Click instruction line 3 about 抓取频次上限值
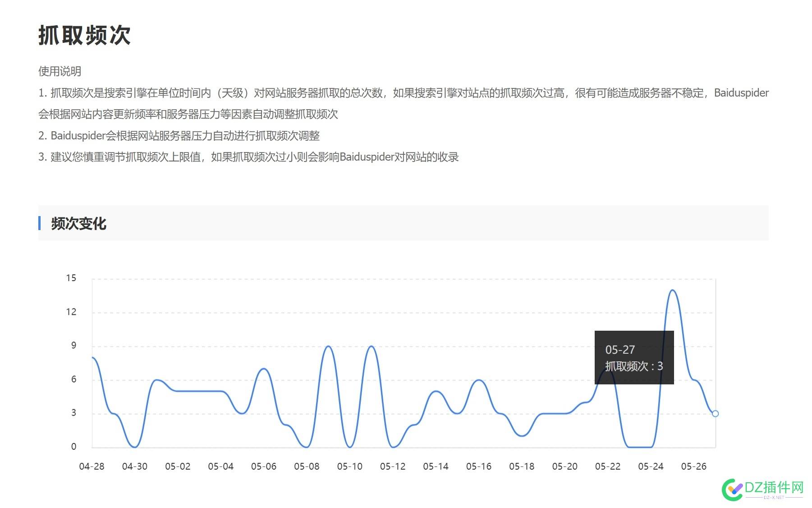This screenshot has height=508, width=812. click(248, 157)
